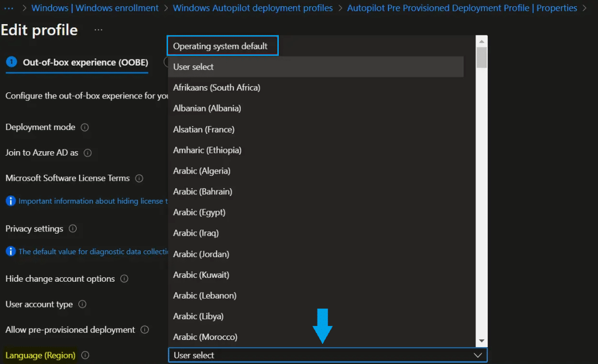Click the info icon next to Deployment mode

85,127
